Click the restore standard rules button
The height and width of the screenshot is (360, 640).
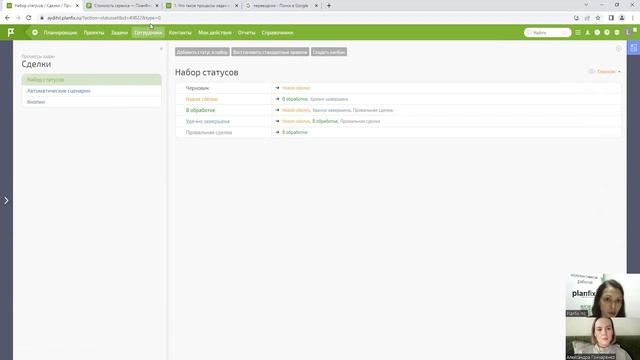(270, 52)
